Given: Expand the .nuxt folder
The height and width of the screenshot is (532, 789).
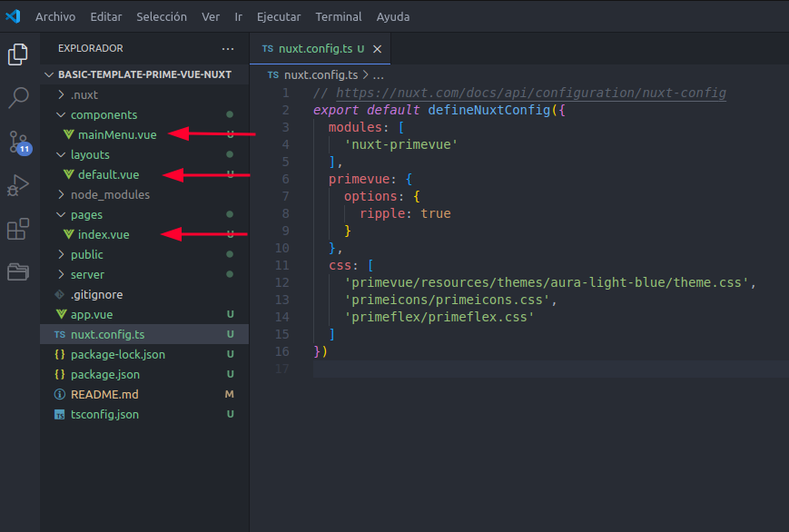Looking at the screenshot, I should point(144,94).
